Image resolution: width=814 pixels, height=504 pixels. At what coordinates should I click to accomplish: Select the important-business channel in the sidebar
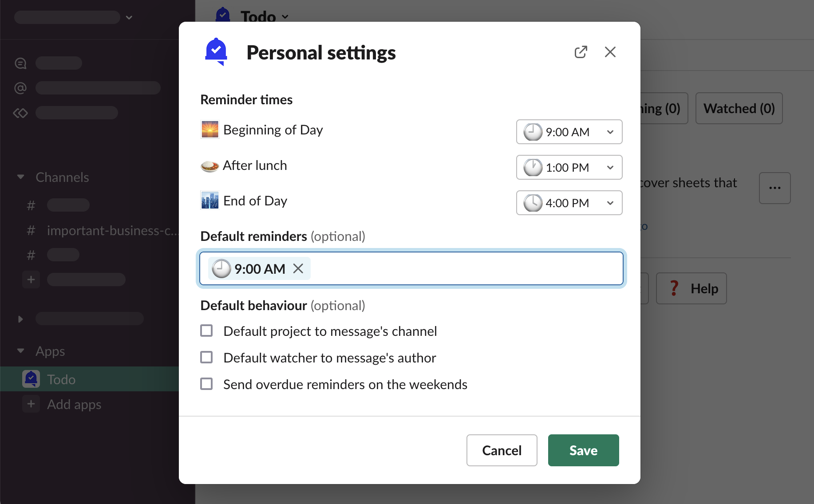(111, 231)
